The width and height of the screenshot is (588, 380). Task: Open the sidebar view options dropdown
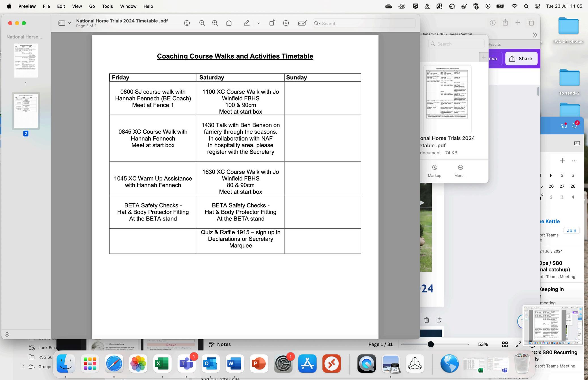[69, 23]
